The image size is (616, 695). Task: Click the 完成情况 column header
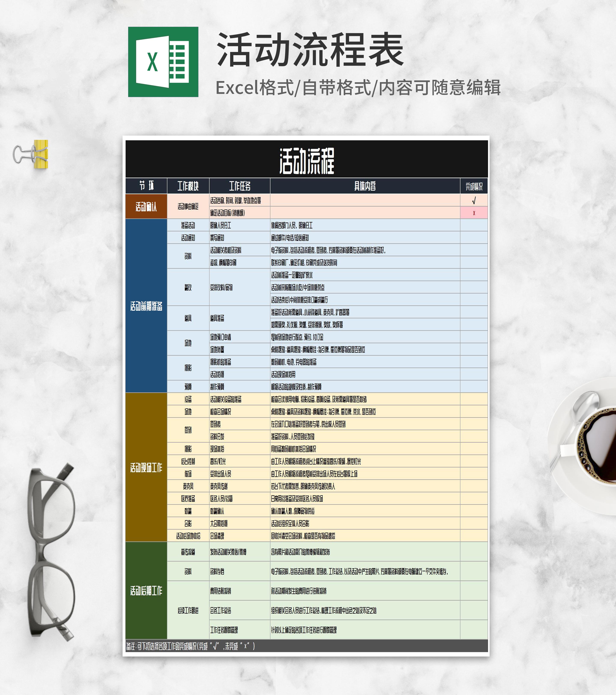[474, 186]
